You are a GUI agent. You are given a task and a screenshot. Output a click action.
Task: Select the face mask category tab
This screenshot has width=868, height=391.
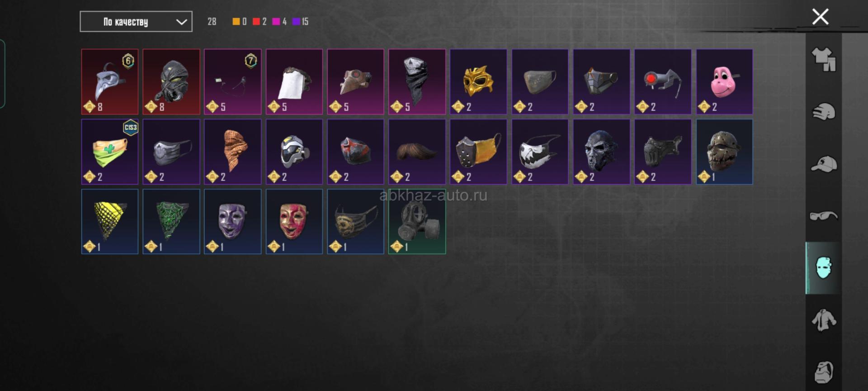(824, 268)
